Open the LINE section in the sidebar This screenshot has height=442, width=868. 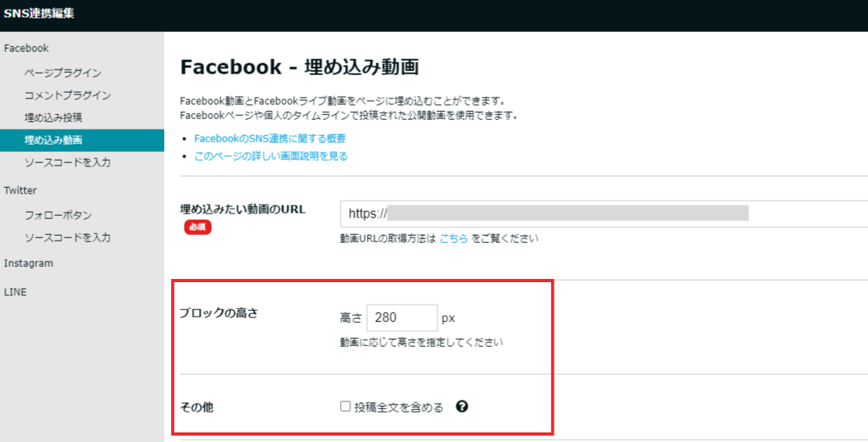[x=15, y=292]
